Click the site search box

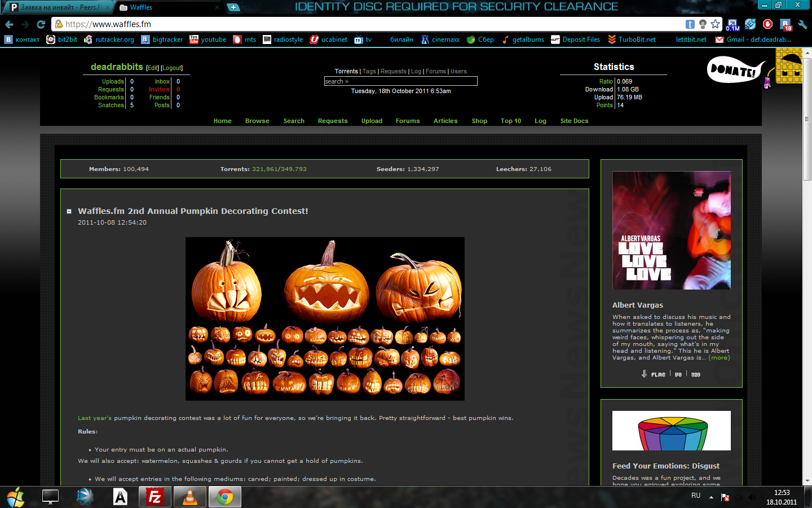[400, 81]
